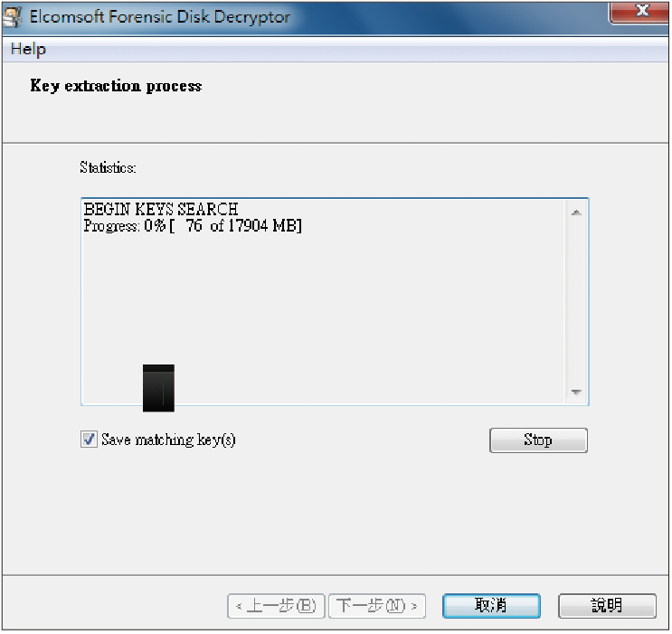Select the Progress 0% status line
672x634 pixels.
pyautogui.click(x=193, y=225)
